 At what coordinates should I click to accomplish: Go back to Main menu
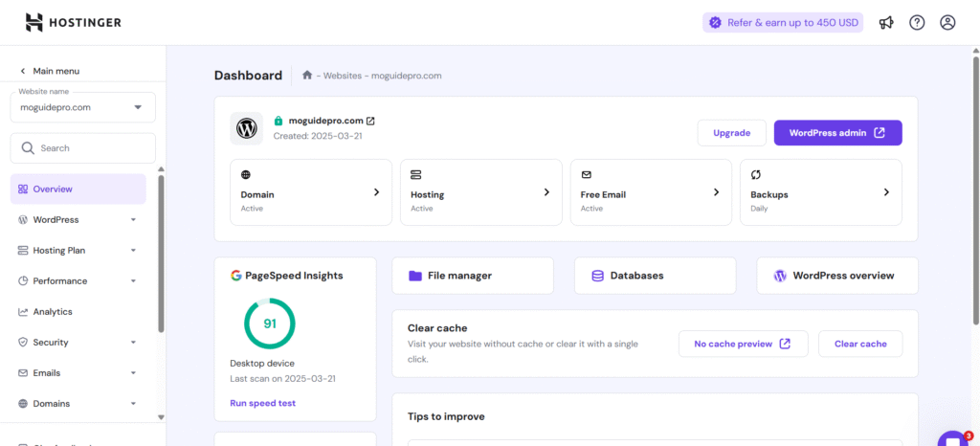50,71
